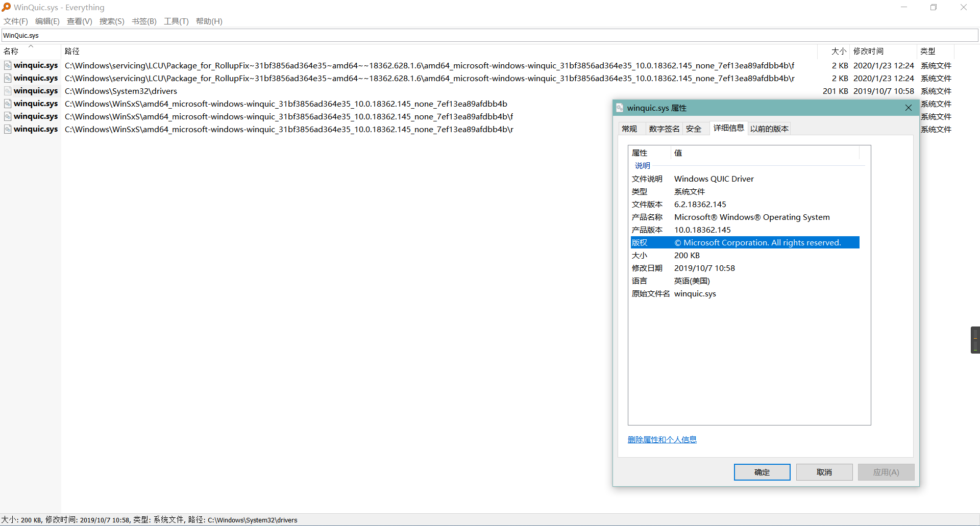Click file icon of last winquic.sys result
Image resolution: width=980 pixels, height=526 pixels.
point(8,129)
